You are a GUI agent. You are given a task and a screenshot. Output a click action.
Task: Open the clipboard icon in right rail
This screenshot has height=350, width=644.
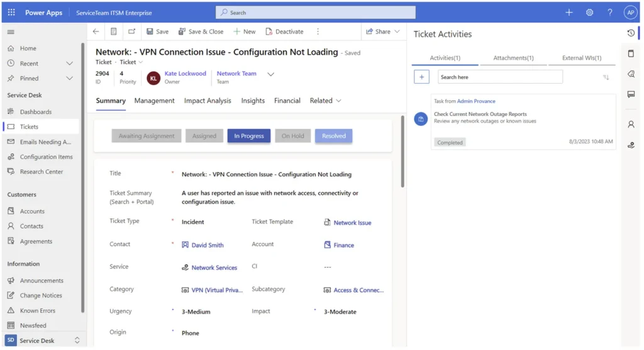[631, 53]
